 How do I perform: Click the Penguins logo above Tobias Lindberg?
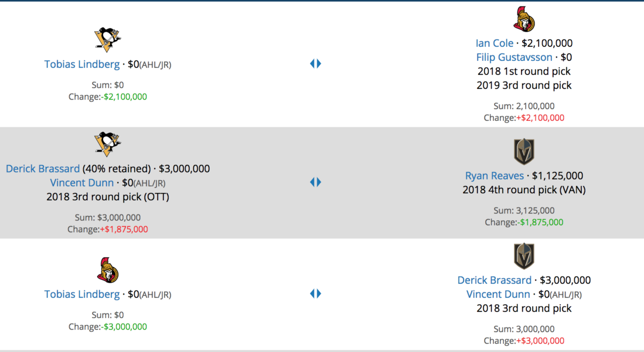coord(107,38)
